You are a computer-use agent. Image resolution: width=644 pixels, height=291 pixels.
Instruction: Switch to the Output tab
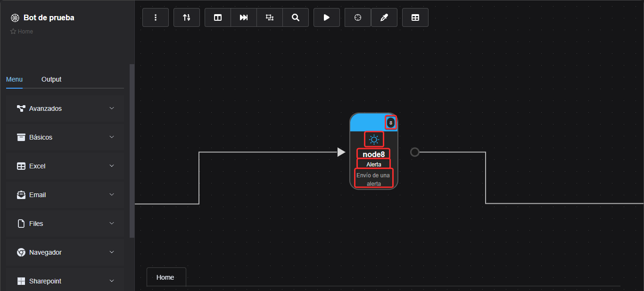[51, 79]
